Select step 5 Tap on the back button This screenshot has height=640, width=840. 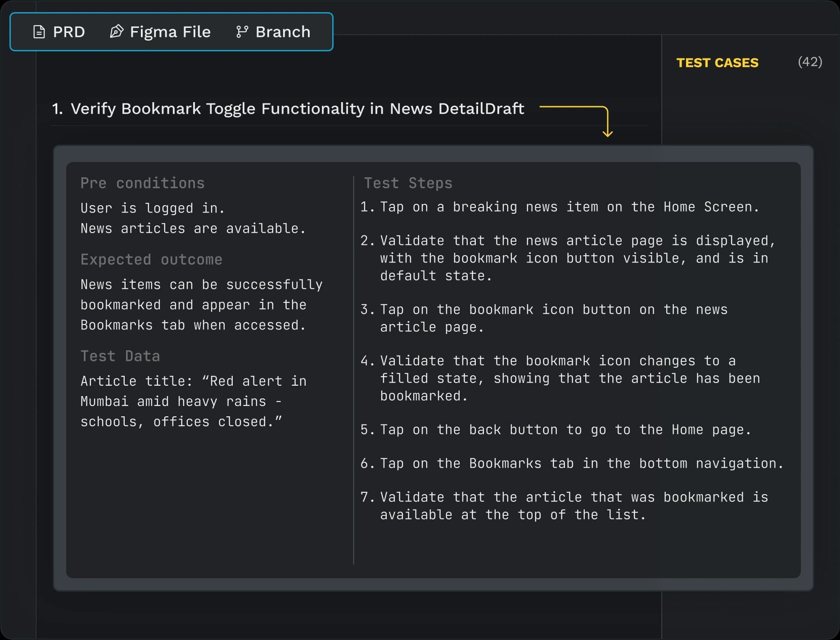tap(555, 429)
